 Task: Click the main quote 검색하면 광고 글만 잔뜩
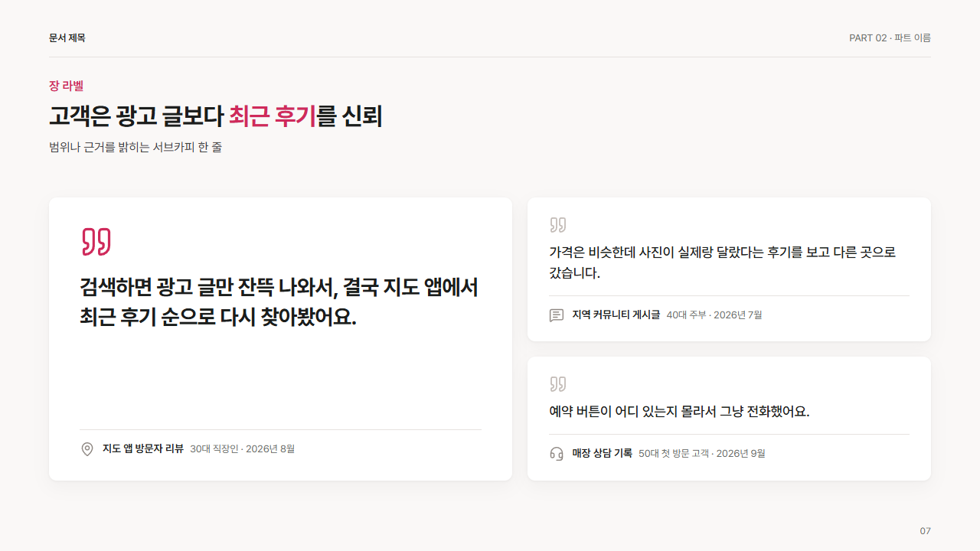279,302
